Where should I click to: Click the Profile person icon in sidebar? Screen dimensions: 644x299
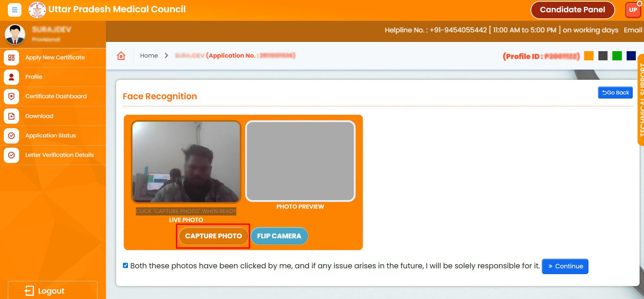[x=11, y=77]
